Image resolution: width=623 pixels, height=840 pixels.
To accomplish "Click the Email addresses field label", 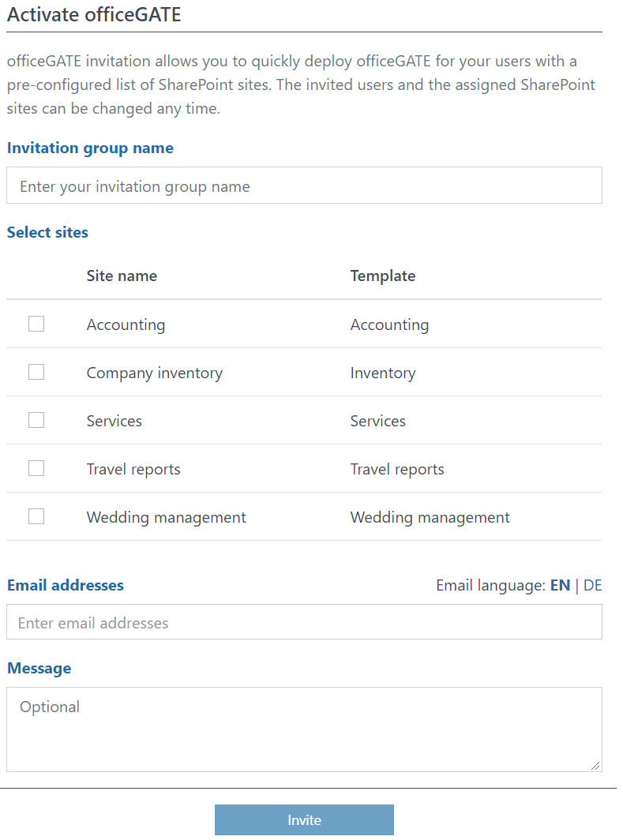I will point(66,585).
